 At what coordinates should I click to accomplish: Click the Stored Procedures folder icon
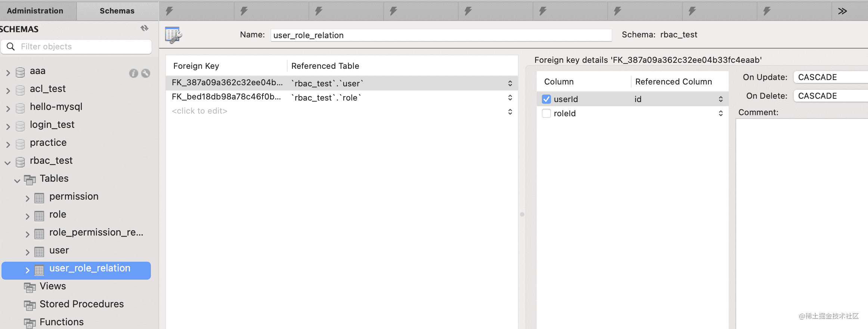(x=30, y=305)
